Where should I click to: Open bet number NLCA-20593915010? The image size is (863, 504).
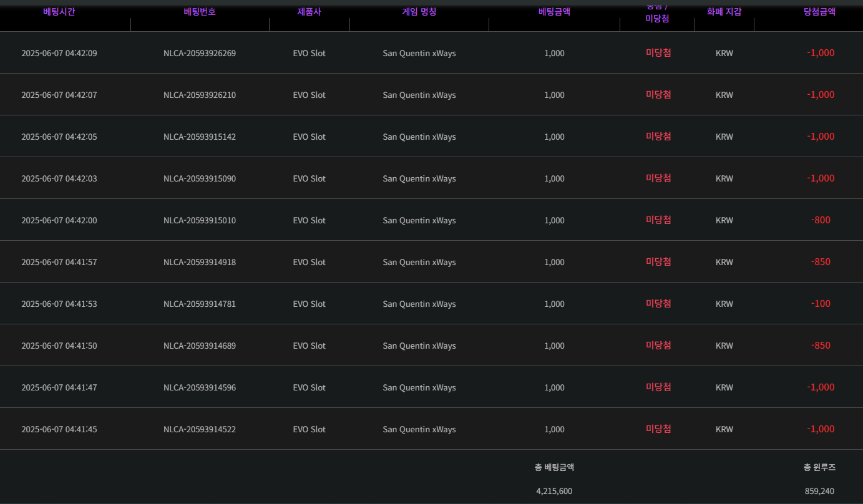click(200, 221)
